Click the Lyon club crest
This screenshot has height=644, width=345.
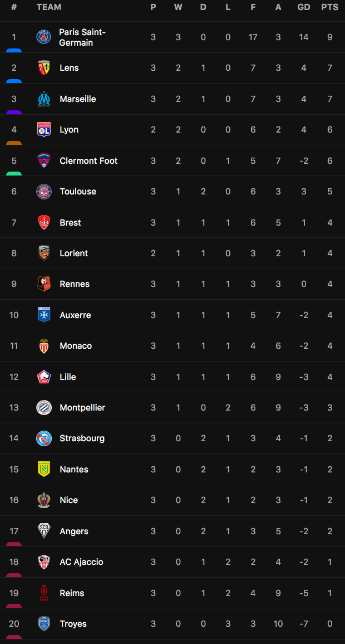(44, 129)
